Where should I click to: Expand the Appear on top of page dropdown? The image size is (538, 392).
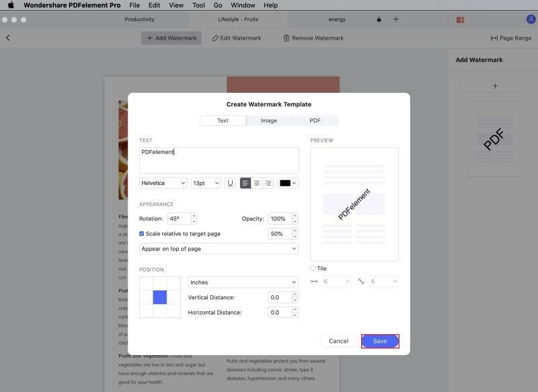point(219,249)
